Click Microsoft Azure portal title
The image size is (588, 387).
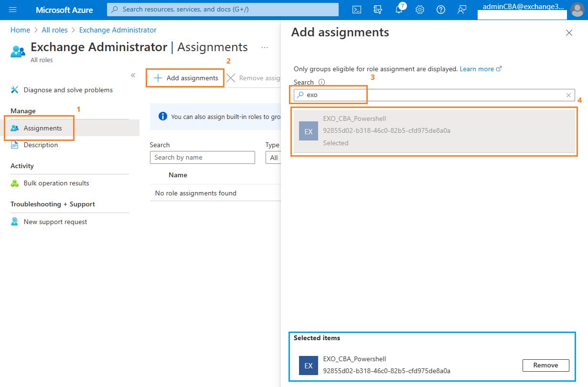tap(64, 10)
